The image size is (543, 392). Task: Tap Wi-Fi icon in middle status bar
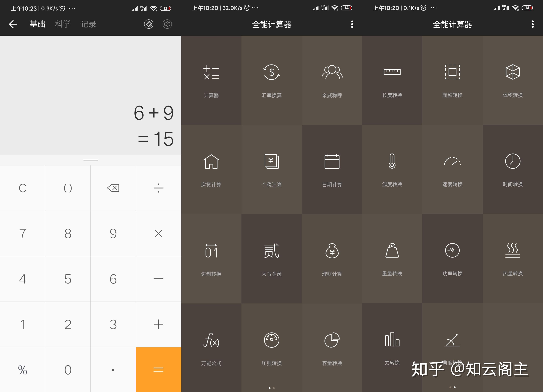[x=335, y=8]
